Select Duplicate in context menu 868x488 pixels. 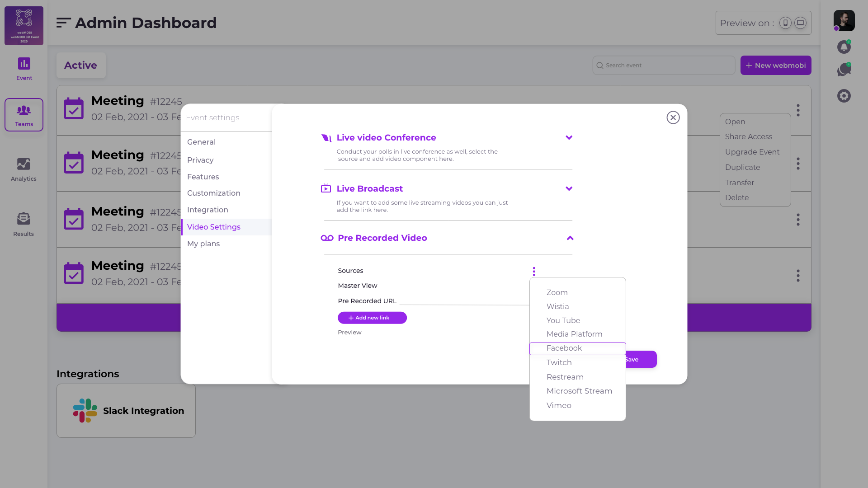point(742,167)
